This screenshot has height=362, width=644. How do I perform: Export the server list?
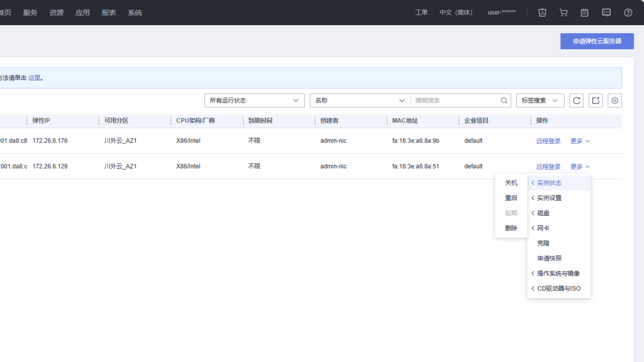[x=596, y=100]
